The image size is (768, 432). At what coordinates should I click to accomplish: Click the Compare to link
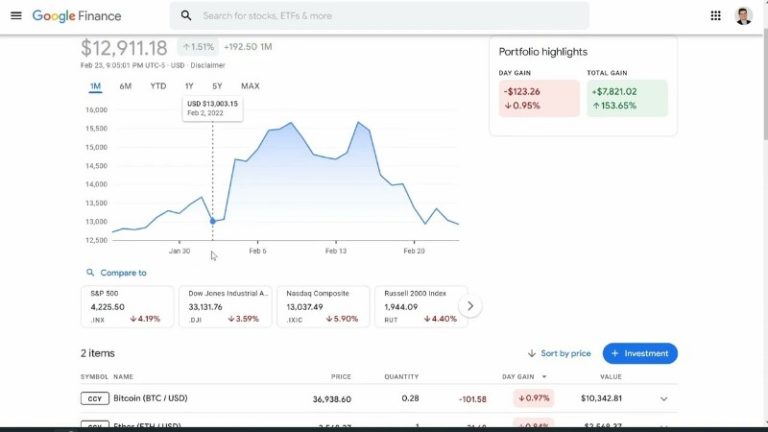point(123,273)
